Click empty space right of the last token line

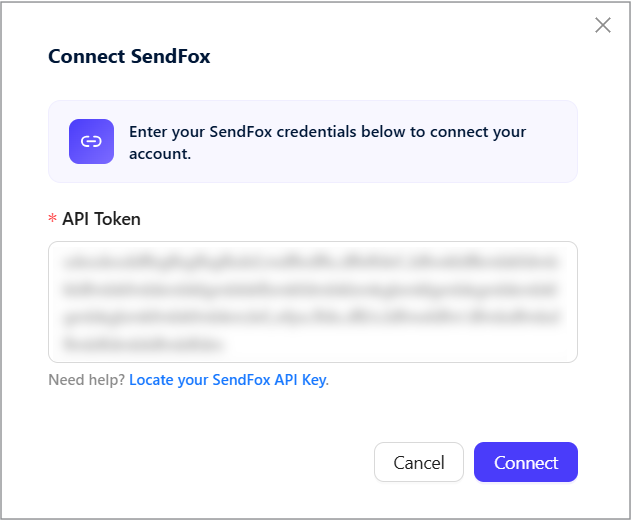point(394,345)
